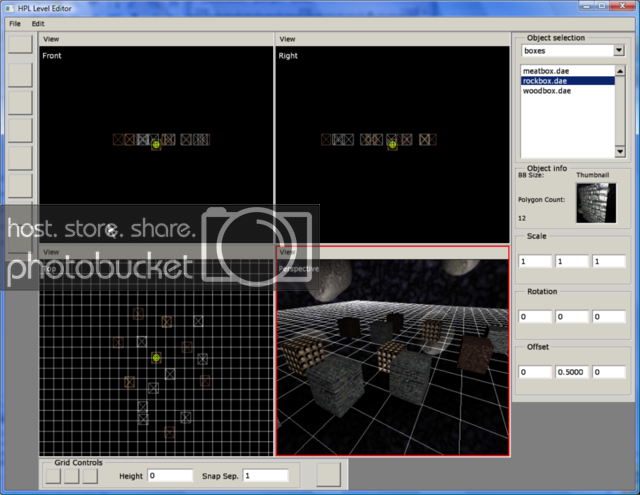Click the Offset field containing 0.5000
The image size is (640, 495).
coord(572,372)
